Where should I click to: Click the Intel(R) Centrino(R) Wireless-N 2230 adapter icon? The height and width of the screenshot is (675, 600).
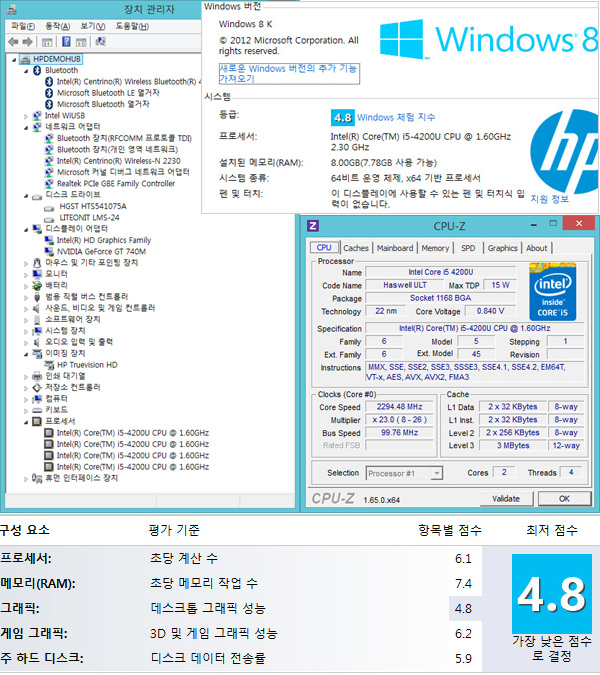(x=49, y=161)
